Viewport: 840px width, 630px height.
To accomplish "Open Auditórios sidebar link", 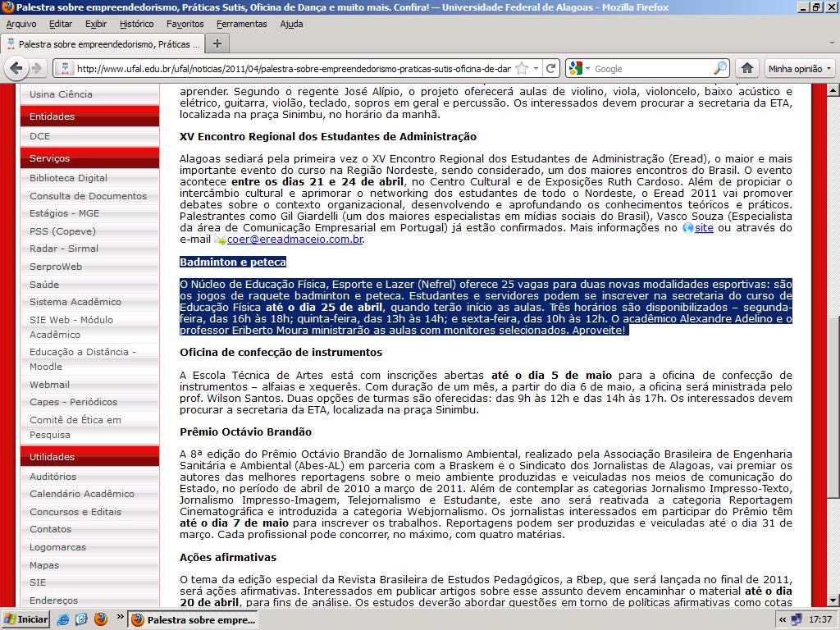I will click(53, 477).
